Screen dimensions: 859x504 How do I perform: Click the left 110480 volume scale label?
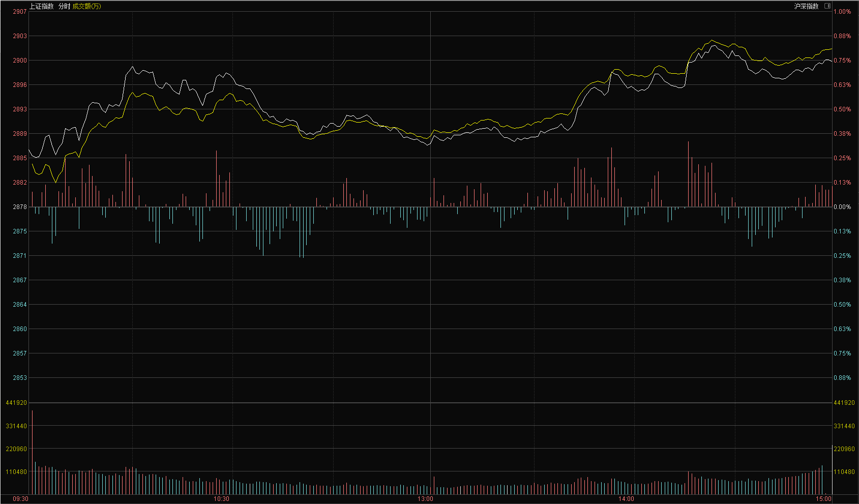(16, 472)
